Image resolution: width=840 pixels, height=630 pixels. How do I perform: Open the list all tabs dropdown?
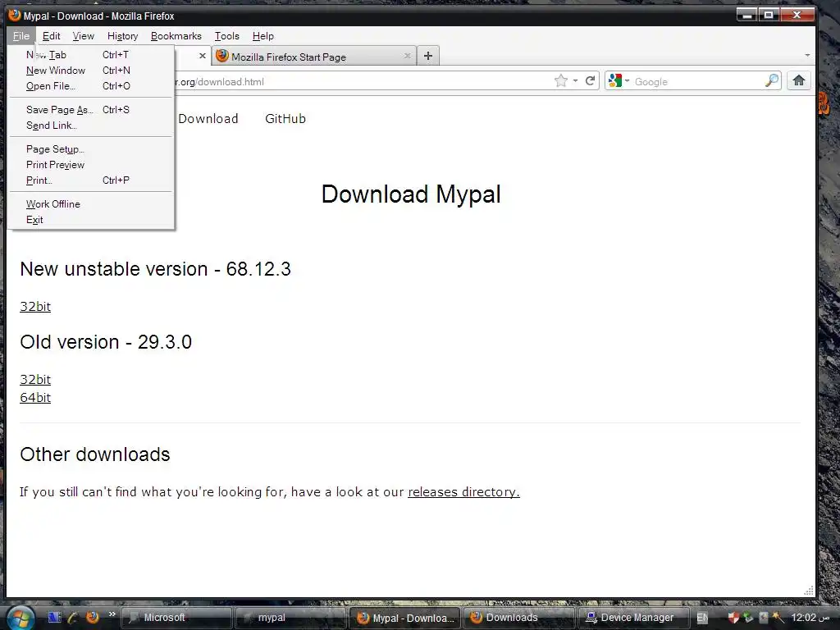807,56
